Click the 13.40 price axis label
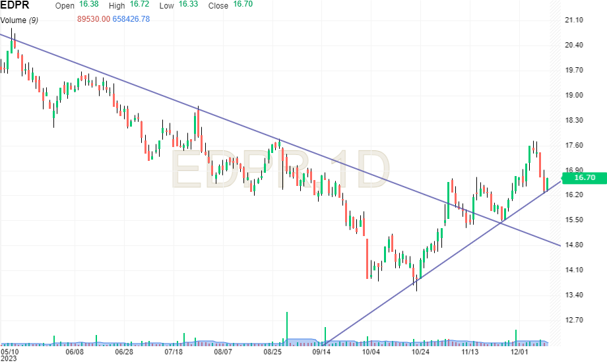This screenshot has width=607, height=364. click(574, 295)
